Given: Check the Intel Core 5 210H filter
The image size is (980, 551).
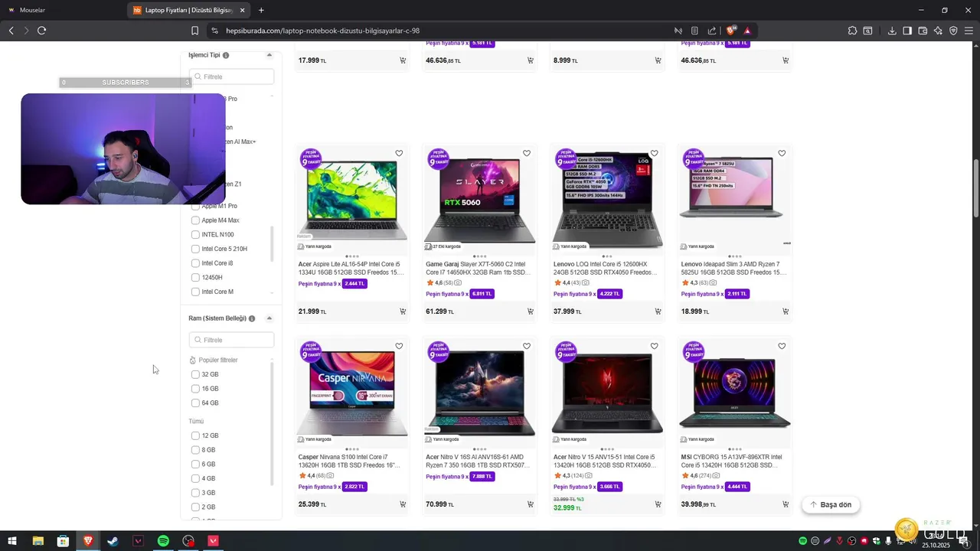Looking at the screenshot, I should [195, 249].
